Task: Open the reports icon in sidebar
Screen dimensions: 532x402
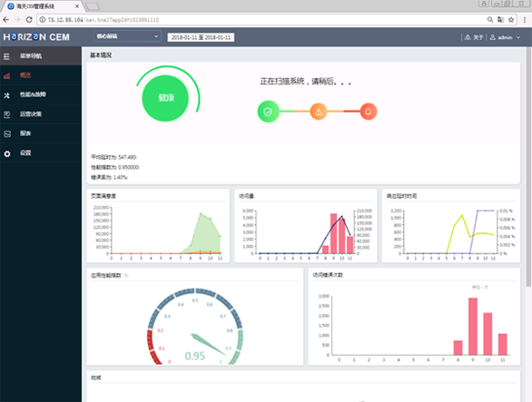Action: pyautogui.click(x=7, y=134)
